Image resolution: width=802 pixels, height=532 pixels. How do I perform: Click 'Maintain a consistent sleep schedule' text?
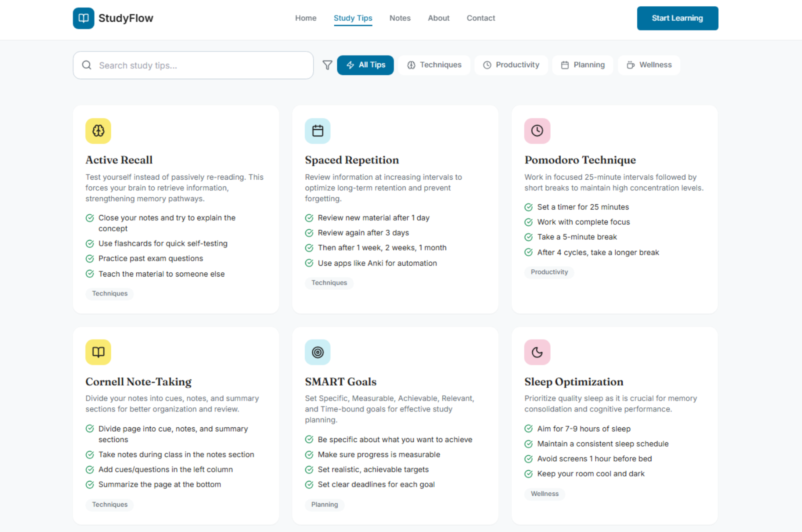point(603,444)
